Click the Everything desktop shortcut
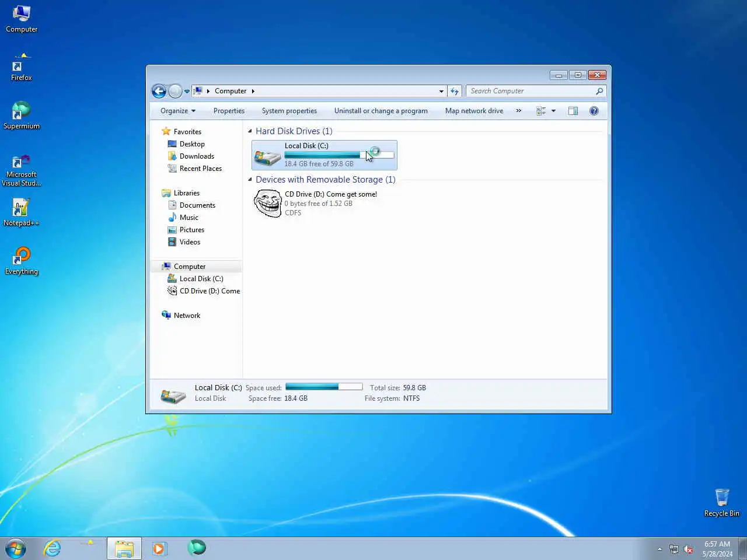Screen dimensions: 747x560 tap(22, 261)
